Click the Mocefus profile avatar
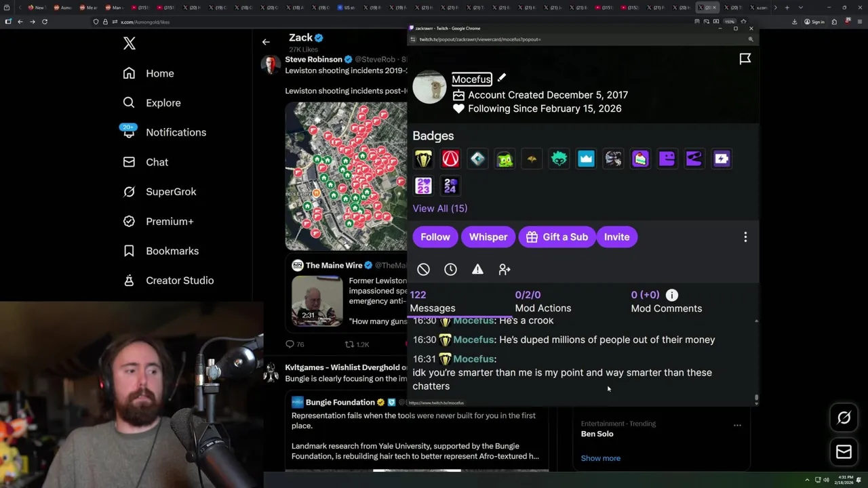Screen dimensions: 868x488 [429, 87]
